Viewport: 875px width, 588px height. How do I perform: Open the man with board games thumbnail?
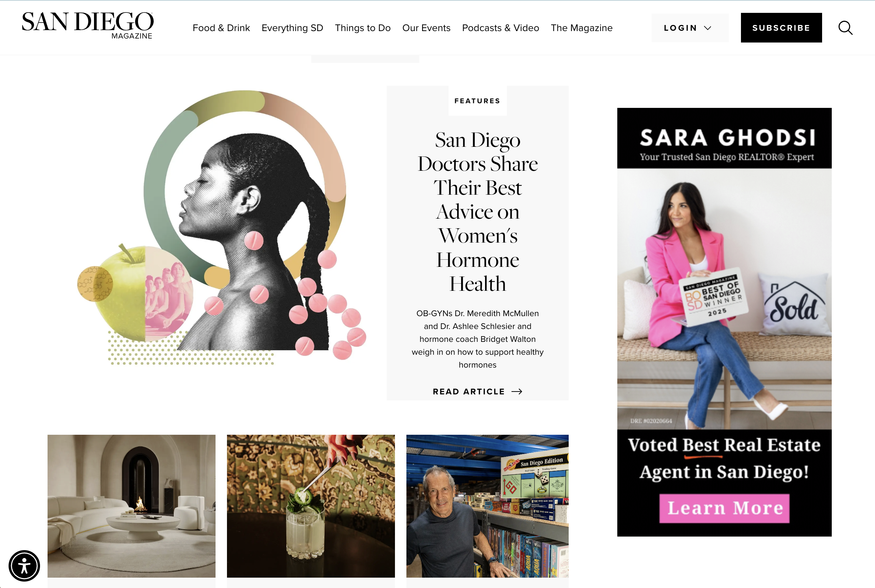click(487, 506)
